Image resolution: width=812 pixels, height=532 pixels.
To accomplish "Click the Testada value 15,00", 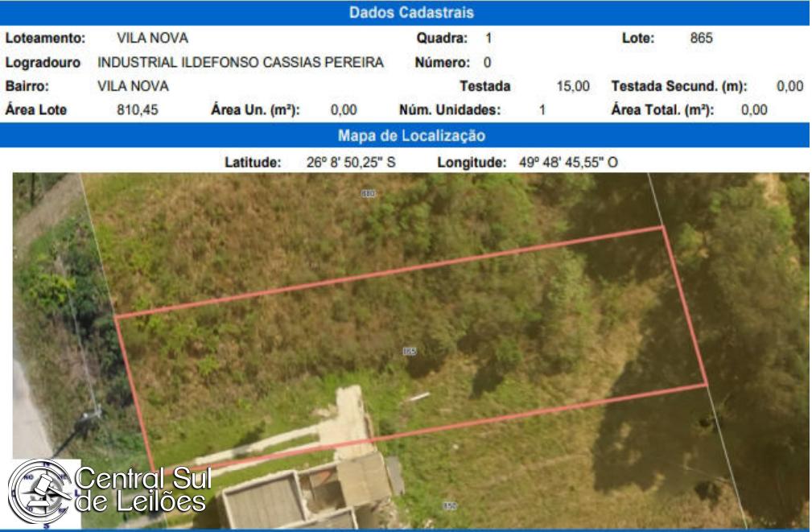I will pyautogui.click(x=573, y=86).
